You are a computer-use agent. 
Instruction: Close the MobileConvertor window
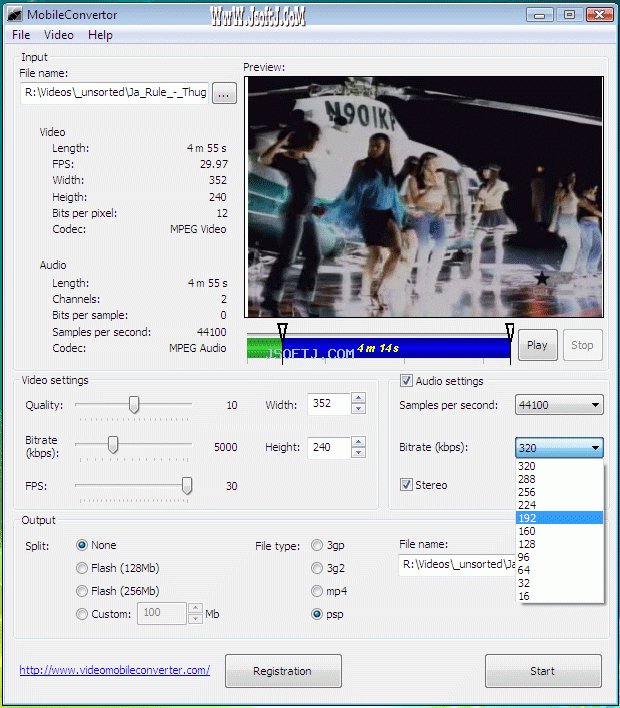(x=599, y=15)
